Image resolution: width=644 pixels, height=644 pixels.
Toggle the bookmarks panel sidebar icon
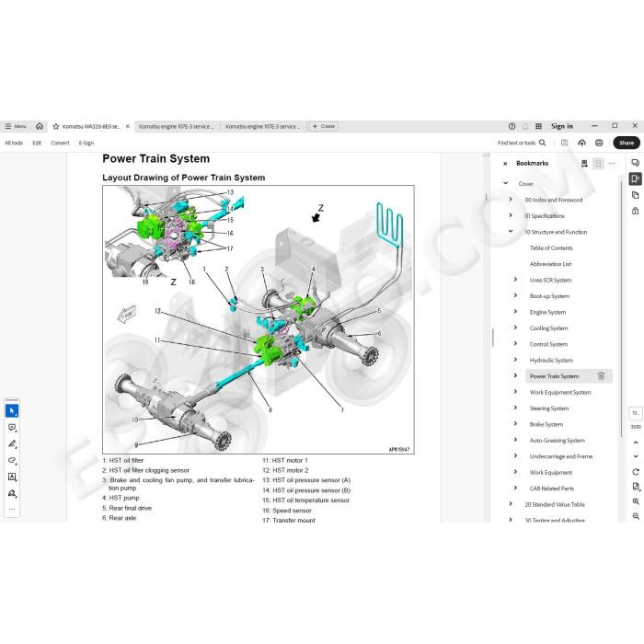click(636, 178)
